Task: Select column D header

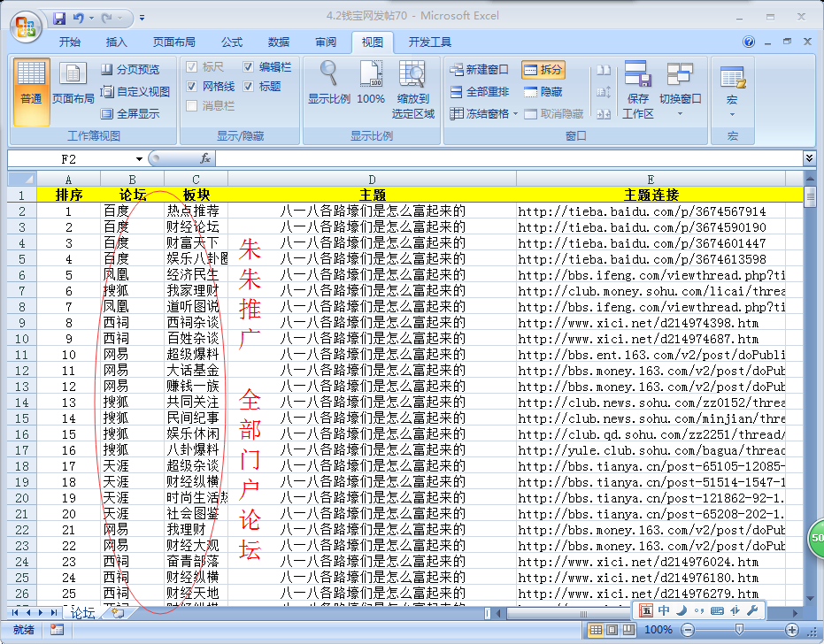Action: 372,179
